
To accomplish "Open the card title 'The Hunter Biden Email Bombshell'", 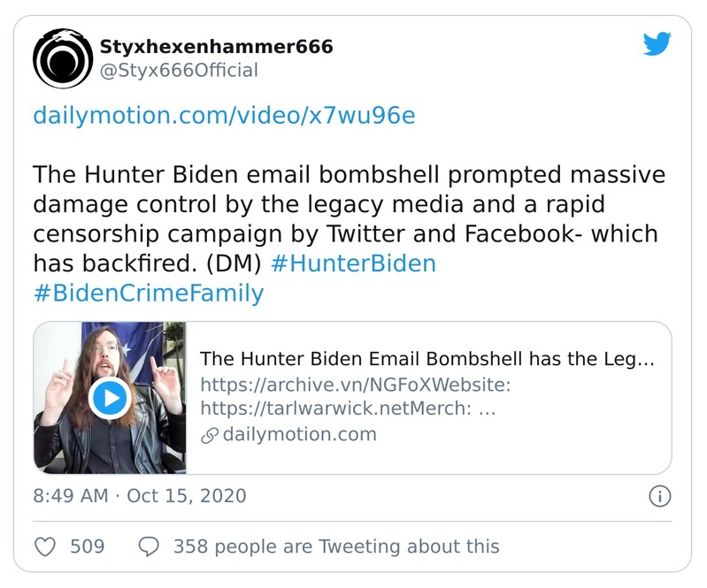I will tap(427, 359).
